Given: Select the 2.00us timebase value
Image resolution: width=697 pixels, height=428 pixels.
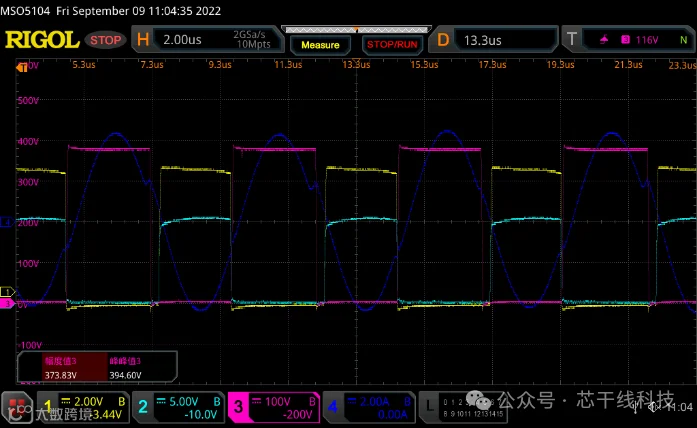Looking at the screenshot, I should click(182, 40).
